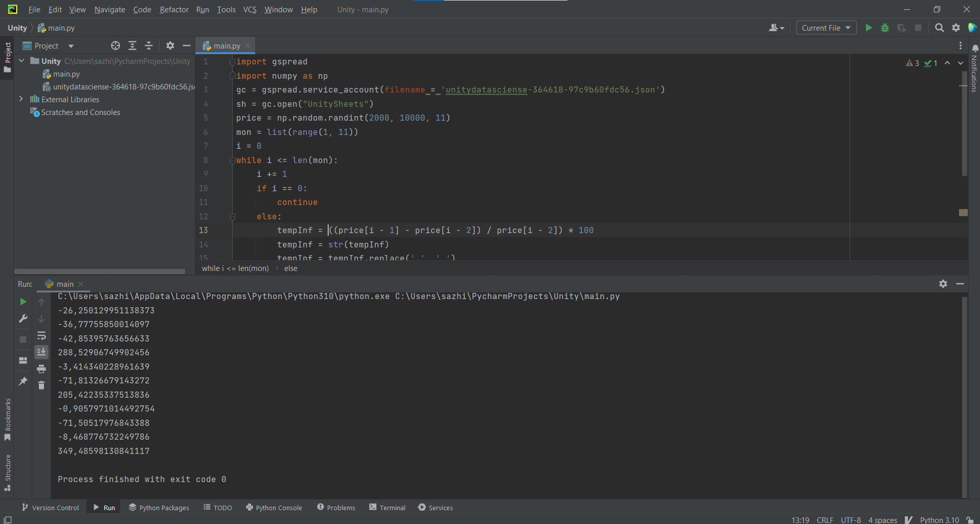The width and height of the screenshot is (980, 524).
Task: Open TODO tool window
Action: (218, 507)
